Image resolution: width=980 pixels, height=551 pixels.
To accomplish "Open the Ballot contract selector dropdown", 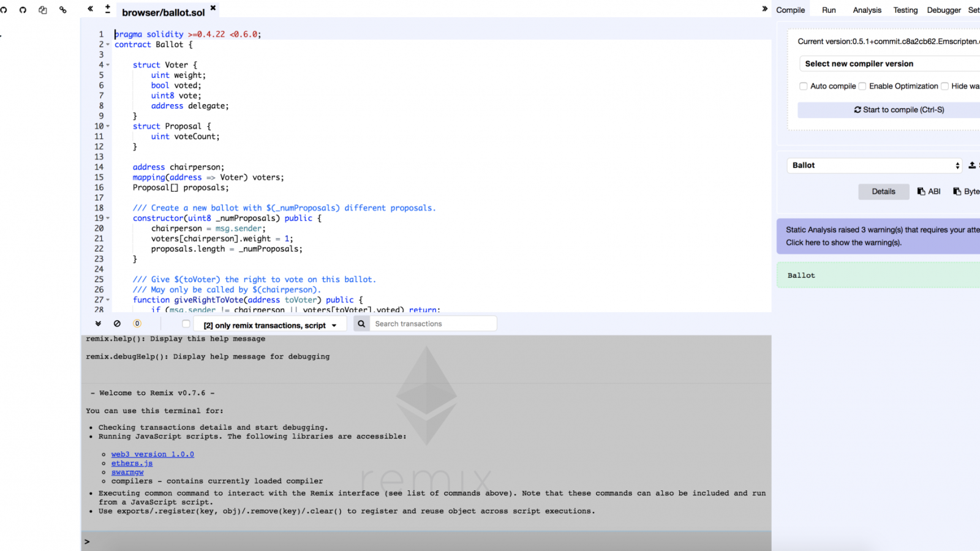I will click(875, 165).
